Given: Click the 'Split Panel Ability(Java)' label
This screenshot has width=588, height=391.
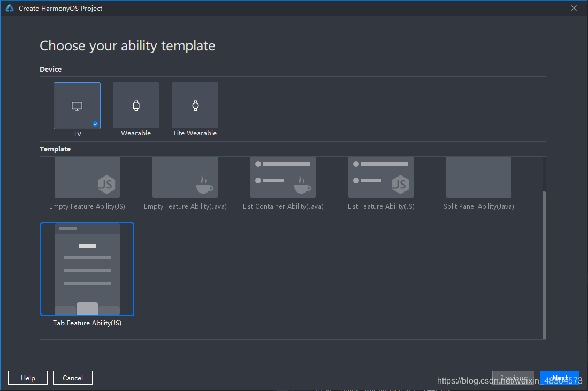Looking at the screenshot, I should (478, 206).
